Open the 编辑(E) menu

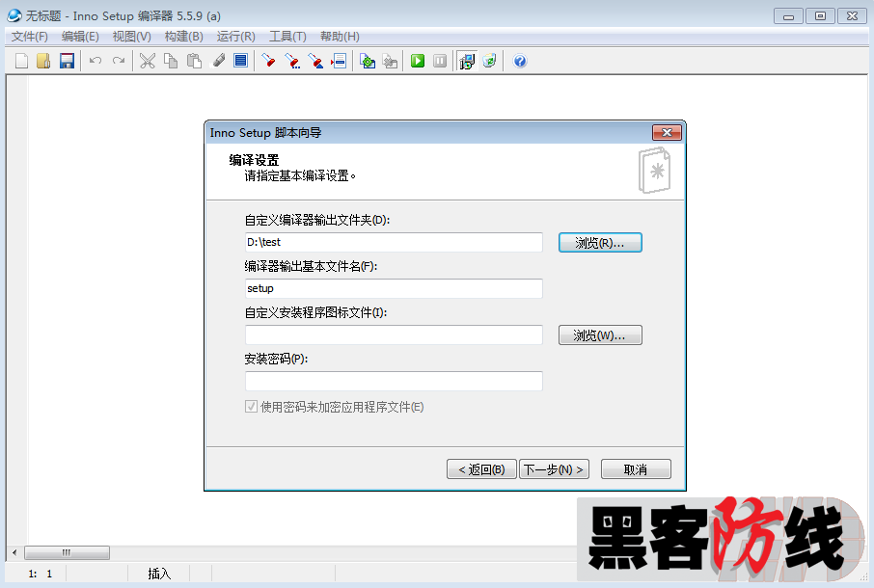point(80,37)
